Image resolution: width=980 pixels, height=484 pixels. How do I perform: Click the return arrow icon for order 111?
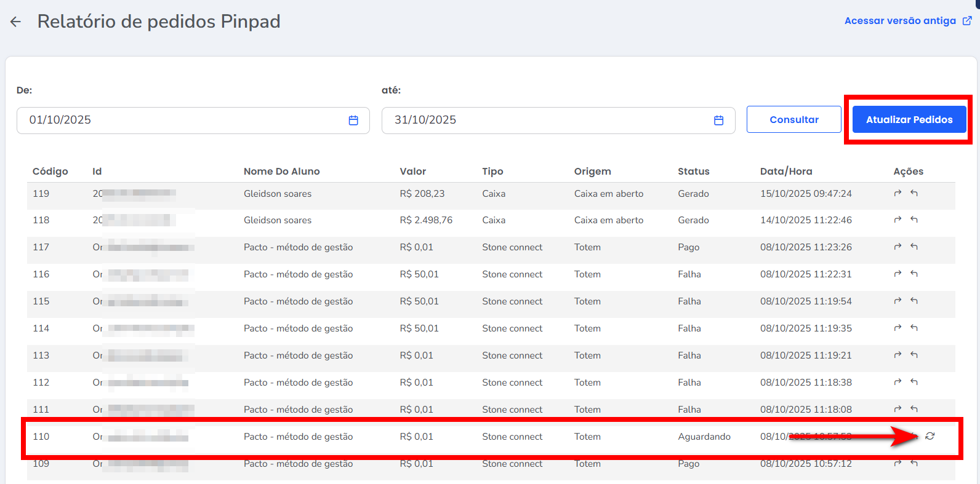(x=914, y=409)
